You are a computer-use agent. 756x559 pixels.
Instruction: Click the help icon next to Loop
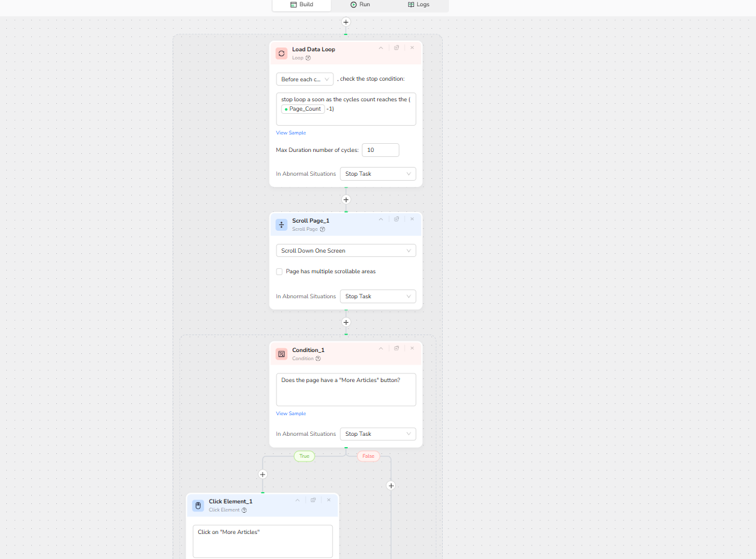click(x=308, y=58)
